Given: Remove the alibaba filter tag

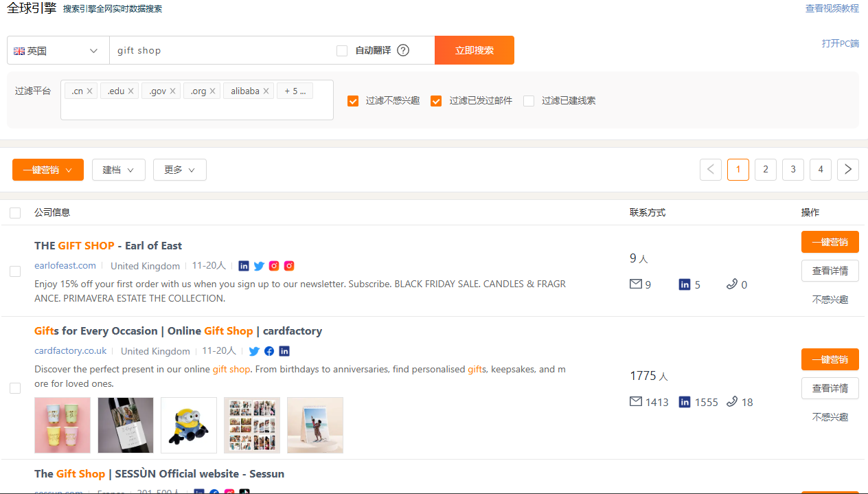Looking at the screenshot, I should tap(266, 91).
